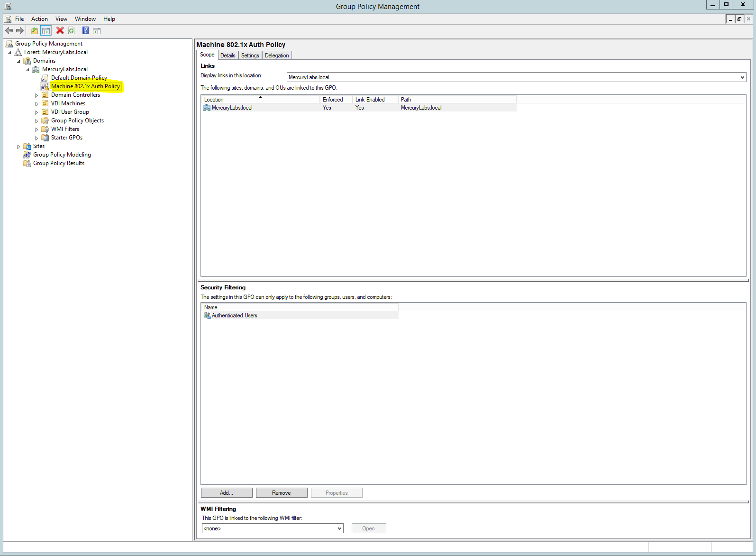Switch to the Settings tab
Screen dimensions: 756x556
point(250,56)
